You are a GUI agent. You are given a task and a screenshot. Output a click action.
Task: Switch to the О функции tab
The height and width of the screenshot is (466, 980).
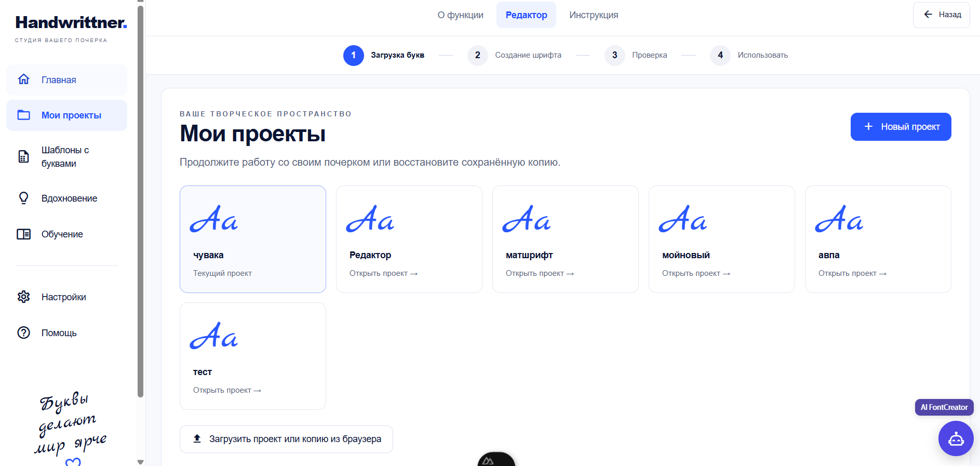click(x=460, y=15)
